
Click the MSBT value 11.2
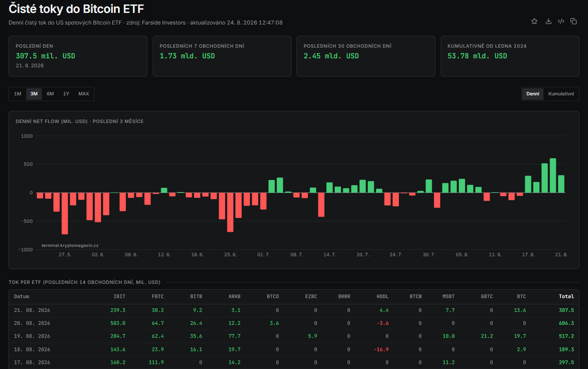[449, 362]
